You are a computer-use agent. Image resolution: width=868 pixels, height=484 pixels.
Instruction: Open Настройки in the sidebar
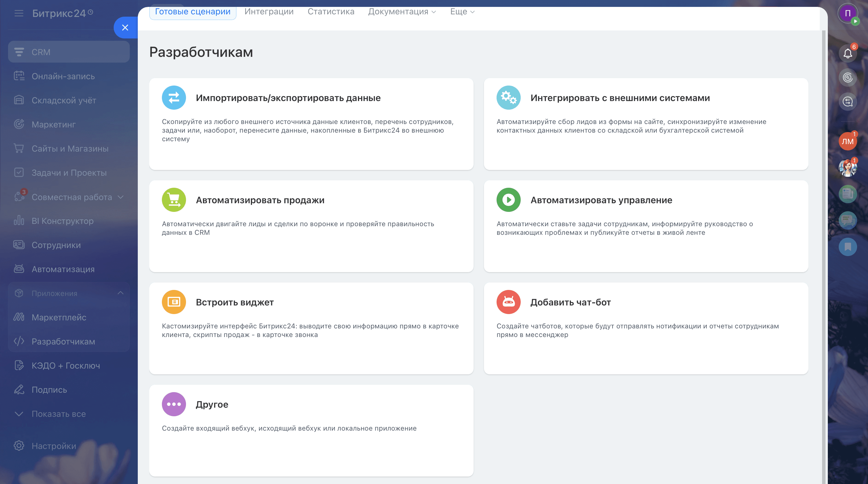[x=69, y=446]
